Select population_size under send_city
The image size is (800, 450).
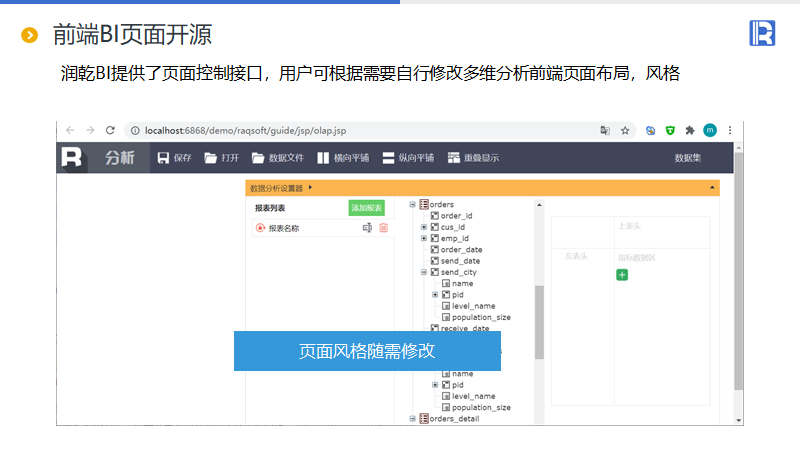(481, 317)
